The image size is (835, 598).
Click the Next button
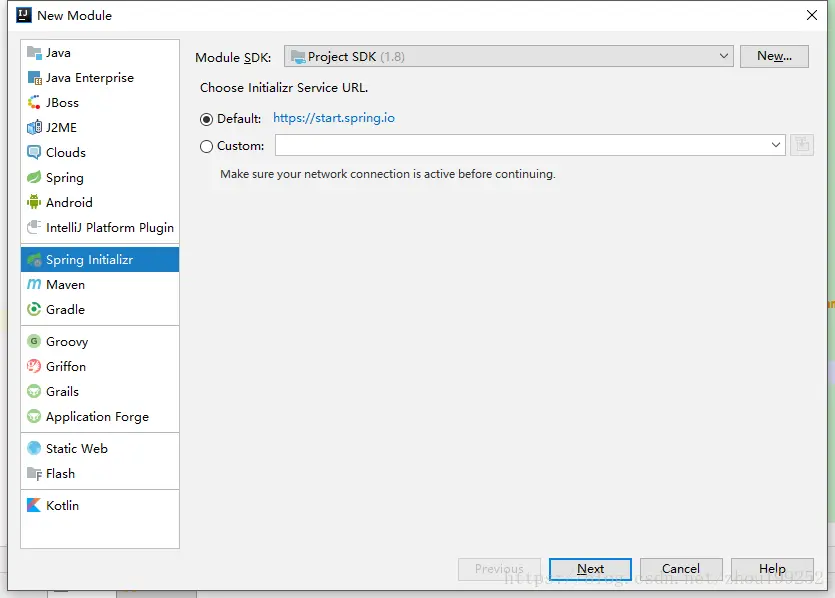[x=590, y=569]
